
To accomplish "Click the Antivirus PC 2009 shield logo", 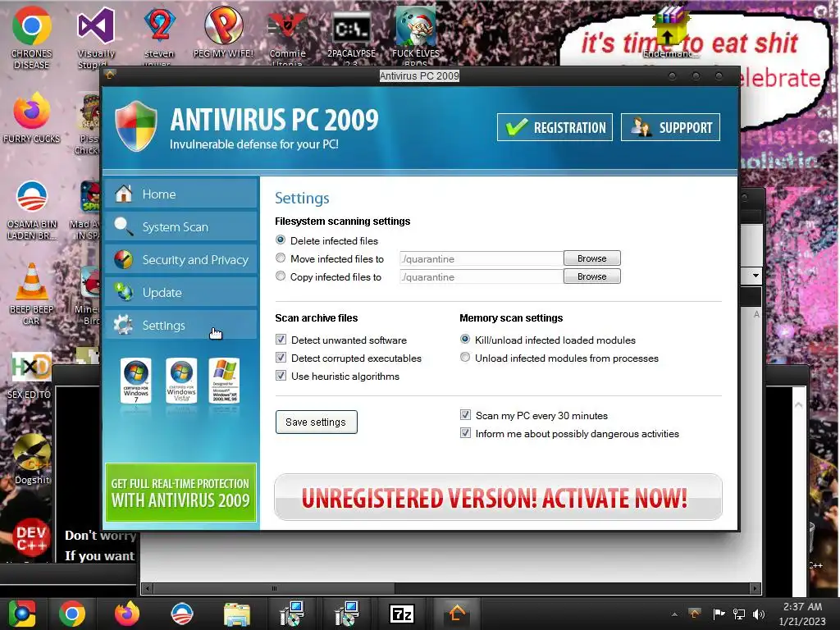I will click(x=137, y=127).
